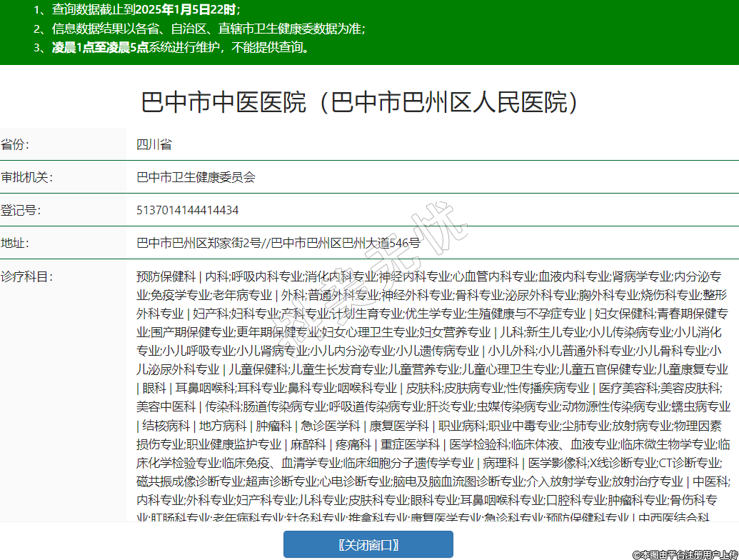This screenshot has width=739, height=560.
Task: Click 医疗美容科 in the department list
Action: point(625,388)
